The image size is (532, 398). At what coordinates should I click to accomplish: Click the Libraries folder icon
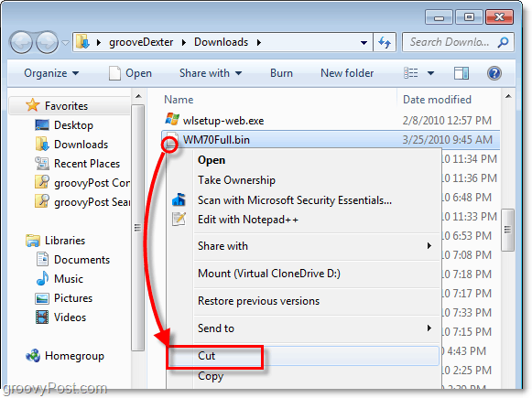[x=33, y=241]
